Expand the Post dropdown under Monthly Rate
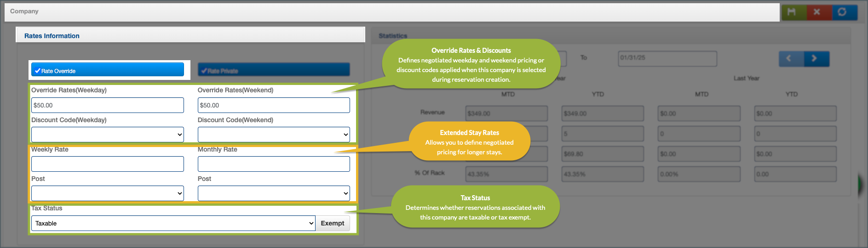 click(x=274, y=193)
